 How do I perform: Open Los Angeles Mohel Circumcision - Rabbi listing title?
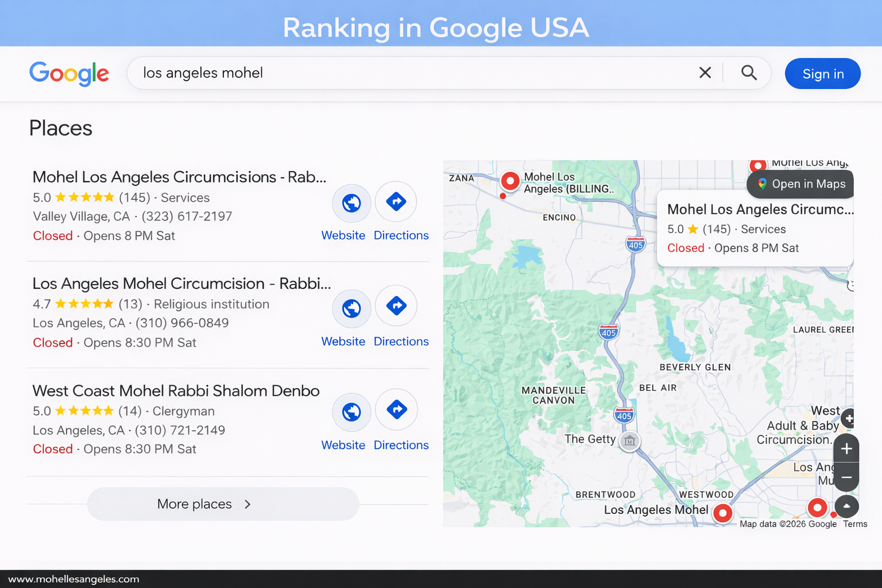181,284
